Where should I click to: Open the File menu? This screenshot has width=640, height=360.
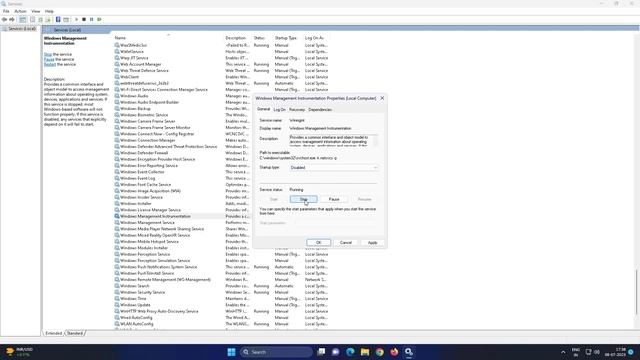coord(6,11)
